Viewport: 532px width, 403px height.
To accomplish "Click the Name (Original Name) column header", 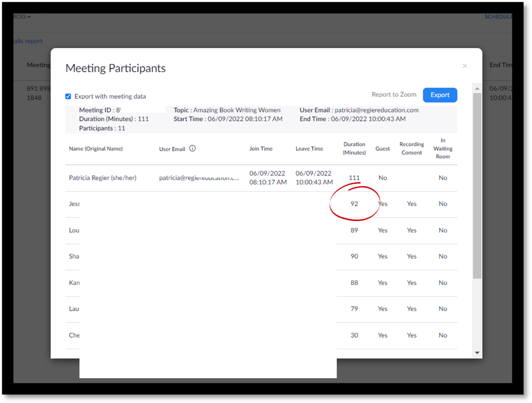I will coord(96,148).
